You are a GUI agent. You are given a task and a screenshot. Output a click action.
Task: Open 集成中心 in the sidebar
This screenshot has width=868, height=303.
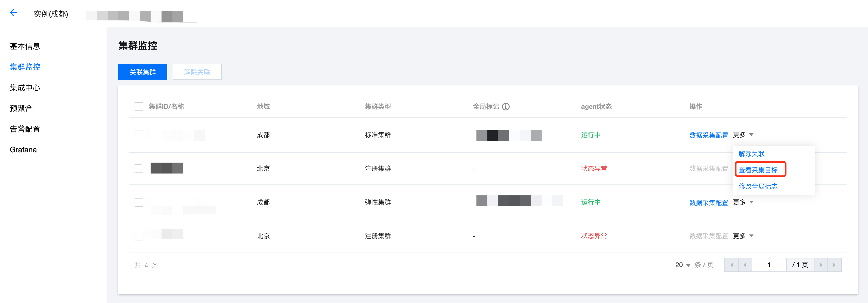(25, 88)
